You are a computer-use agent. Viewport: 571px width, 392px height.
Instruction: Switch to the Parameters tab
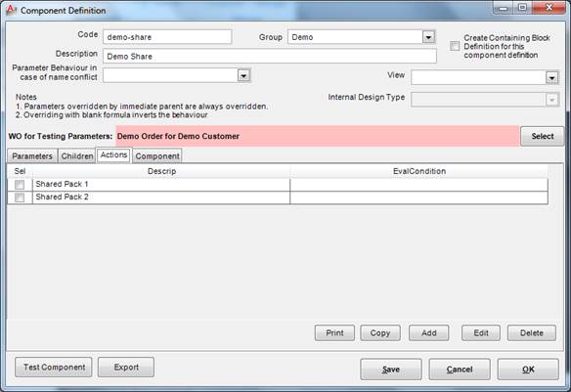tap(32, 155)
